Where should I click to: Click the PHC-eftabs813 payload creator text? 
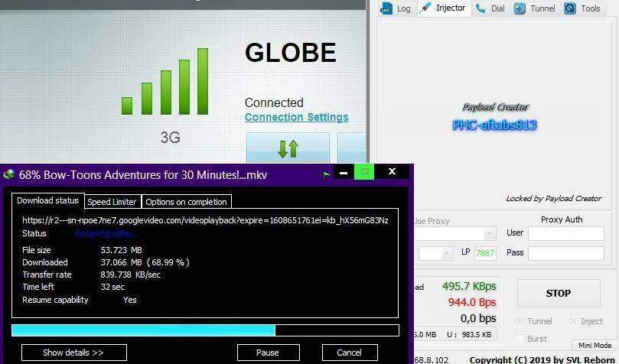tap(494, 125)
